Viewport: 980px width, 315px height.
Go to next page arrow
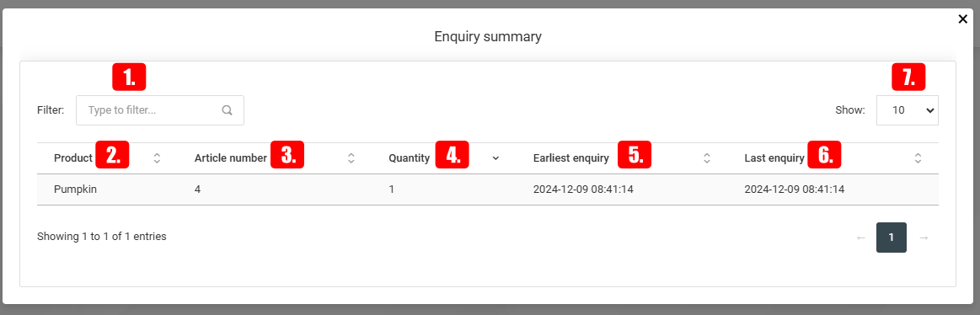924,238
